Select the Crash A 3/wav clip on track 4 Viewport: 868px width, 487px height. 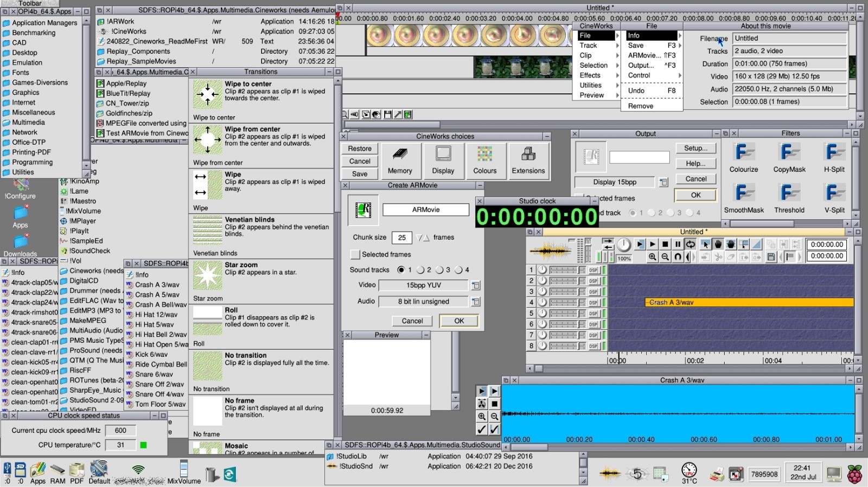[749, 303]
